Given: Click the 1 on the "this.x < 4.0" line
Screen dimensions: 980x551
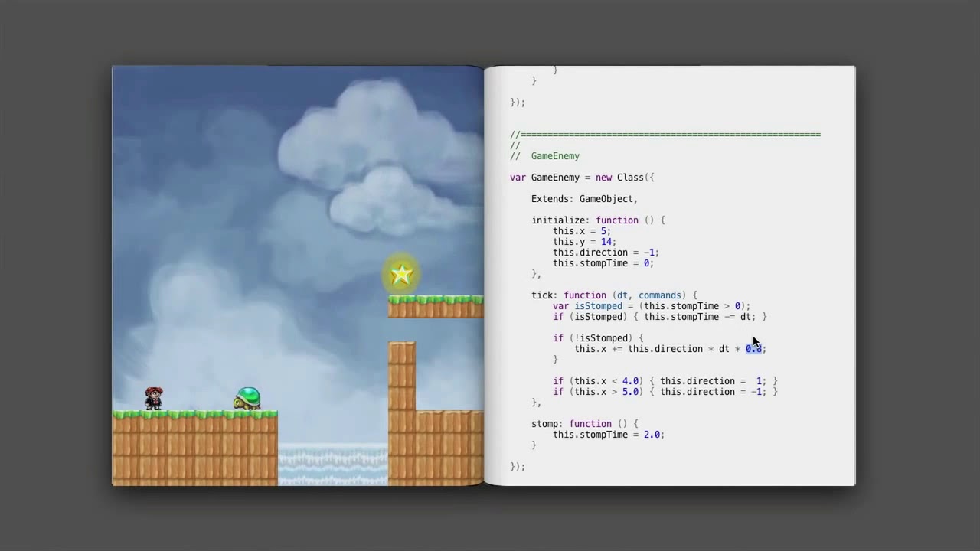Looking at the screenshot, I should 759,381.
